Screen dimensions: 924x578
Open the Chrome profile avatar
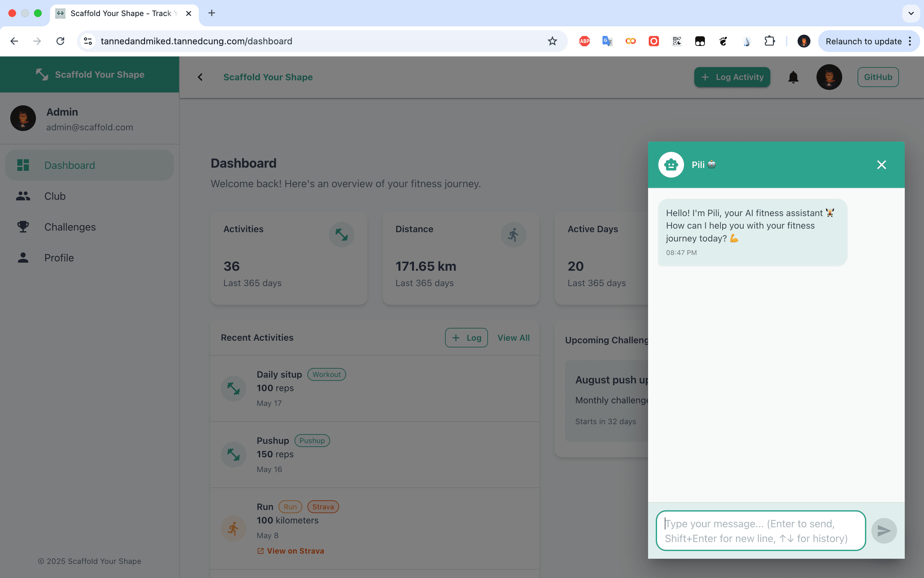[x=804, y=41]
